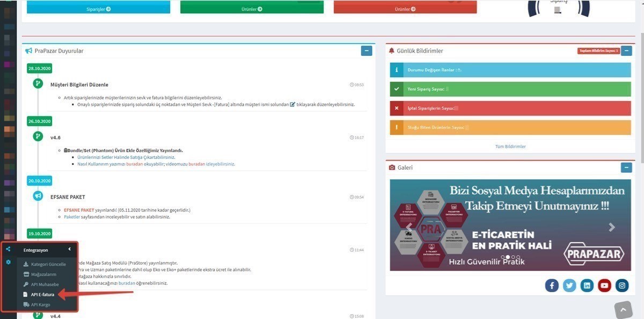The height and width of the screenshot is (319, 644).
Task: Open the Tüm Bildirimler link
Action: tap(510, 147)
